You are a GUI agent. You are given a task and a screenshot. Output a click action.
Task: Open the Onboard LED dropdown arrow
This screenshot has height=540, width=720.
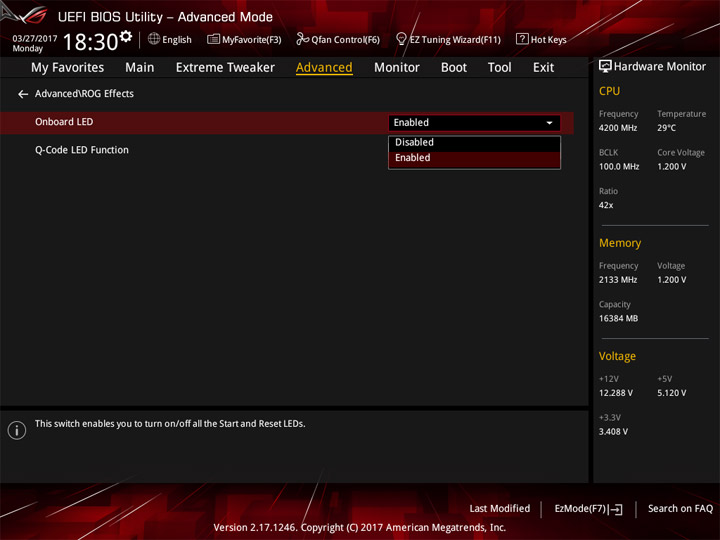pyautogui.click(x=549, y=123)
